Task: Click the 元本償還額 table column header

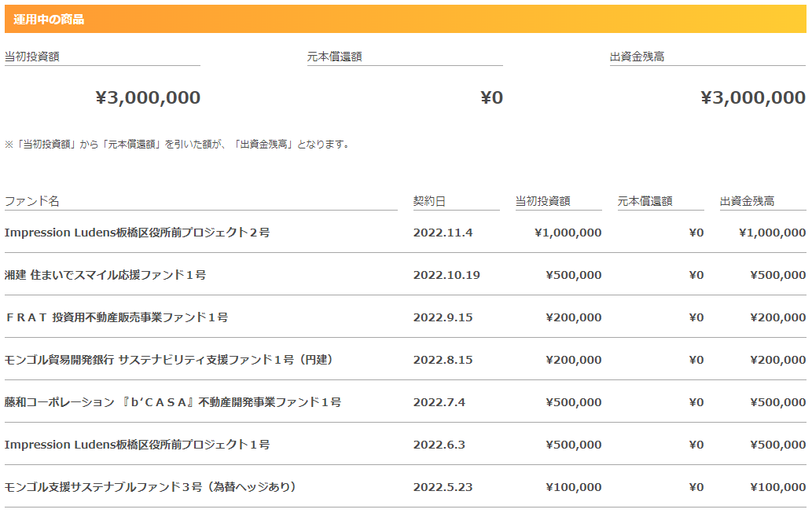Action: click(645, 201)
